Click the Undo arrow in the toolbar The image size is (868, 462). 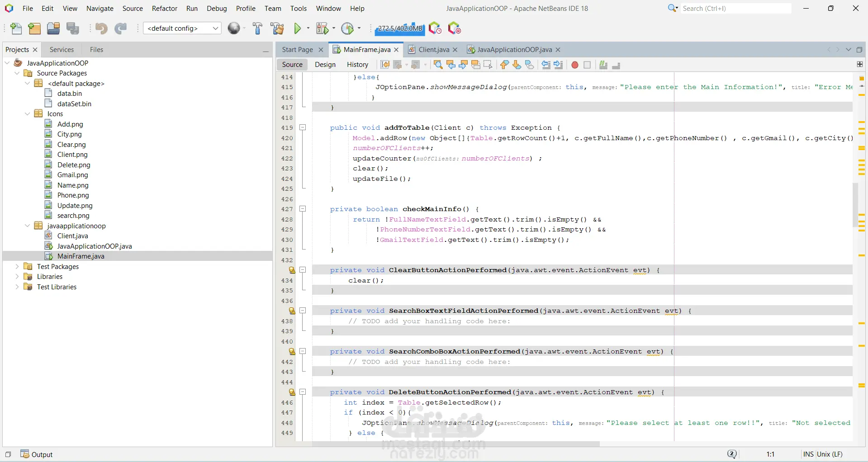[101, 28]
